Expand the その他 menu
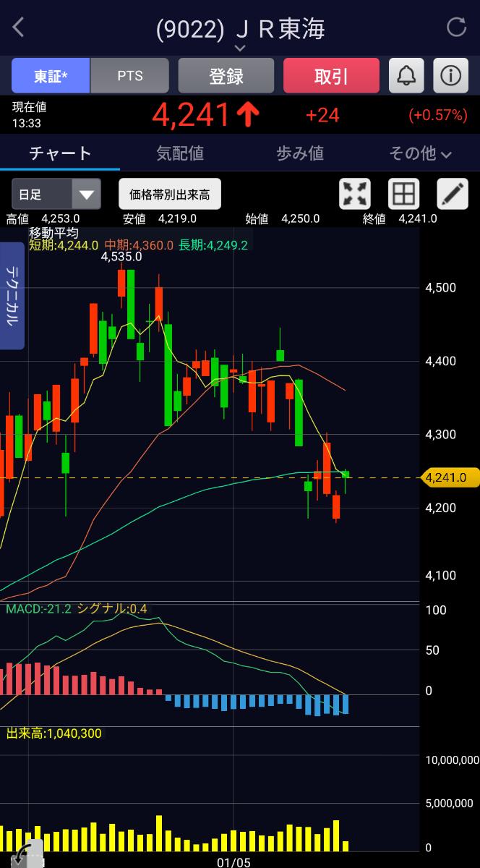480x868 pixels. click(x=420, y=153)
